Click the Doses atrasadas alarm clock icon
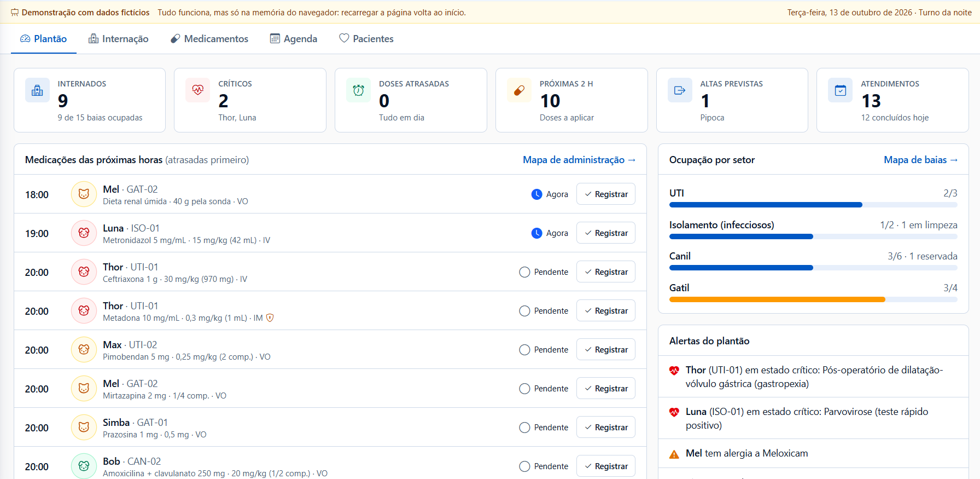Screen dimensions: 980x479 (358, 90)
